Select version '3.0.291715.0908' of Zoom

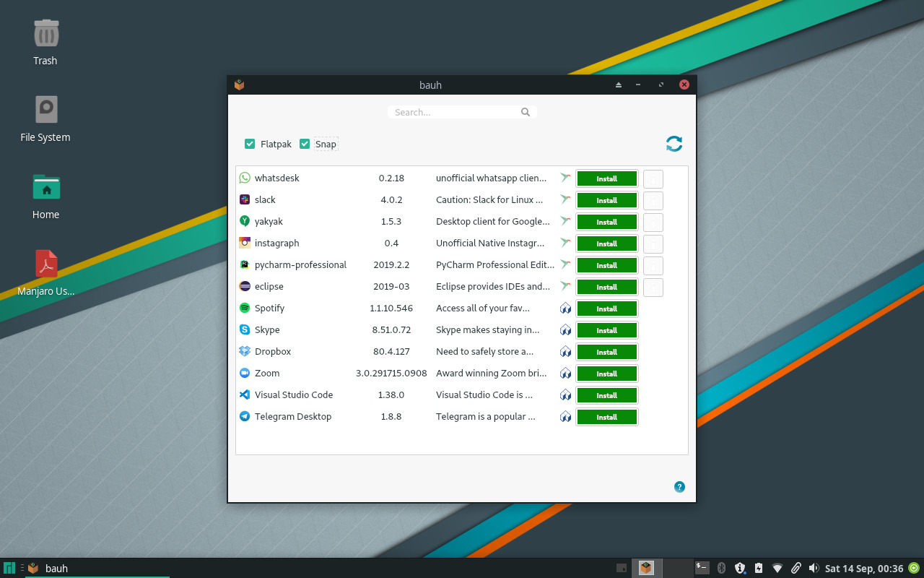[391, 373]
